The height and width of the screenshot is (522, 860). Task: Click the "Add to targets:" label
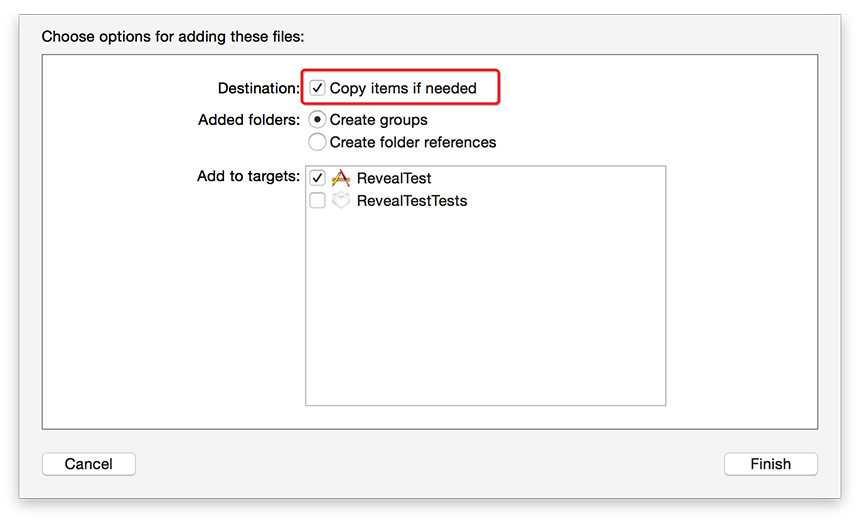pos(248,176)
